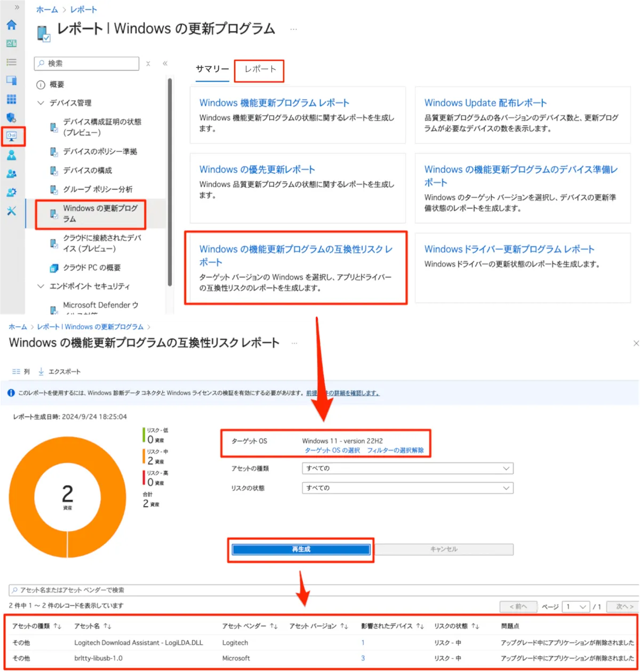The width and height of the screenshot is (640, 672).
Task: Collapse the resource menu with « icon
Action: click(x=165, y=63)
